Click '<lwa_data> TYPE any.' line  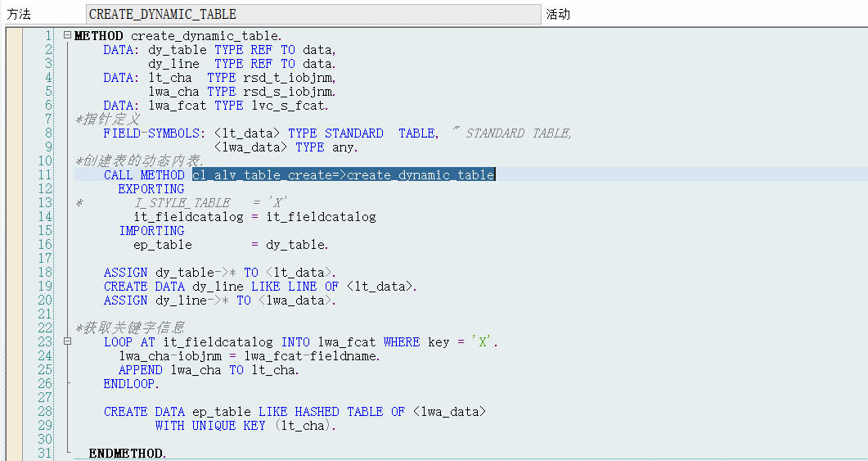tap(286, 147)
